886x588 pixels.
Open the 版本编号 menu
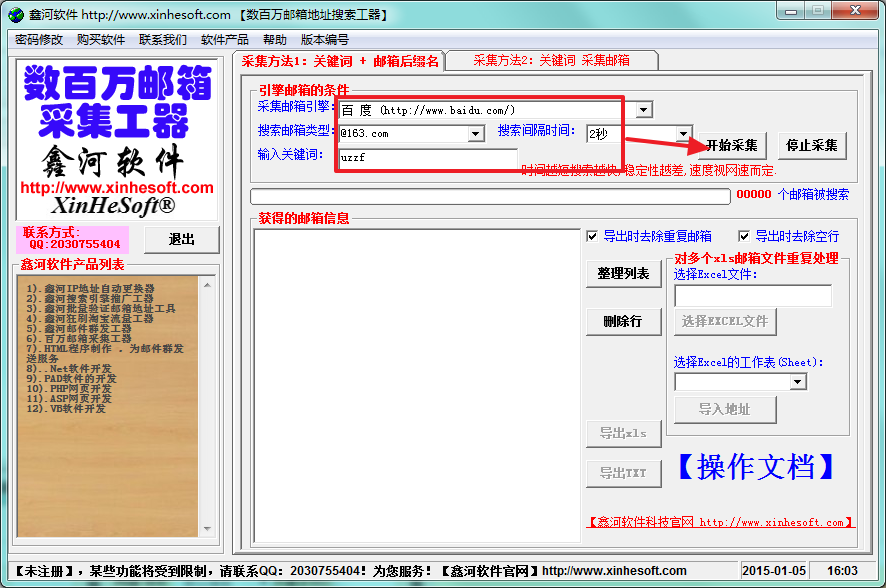[325, 40]
